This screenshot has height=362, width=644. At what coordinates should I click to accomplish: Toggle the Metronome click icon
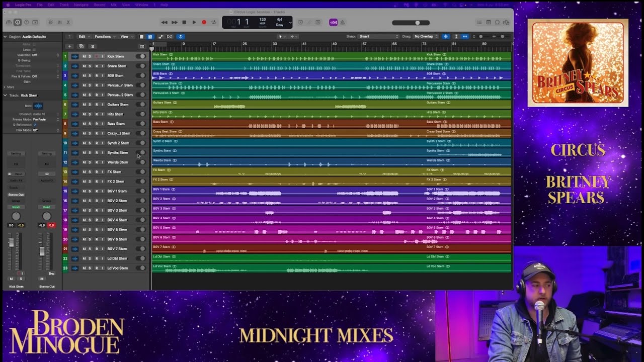(343, 22)
